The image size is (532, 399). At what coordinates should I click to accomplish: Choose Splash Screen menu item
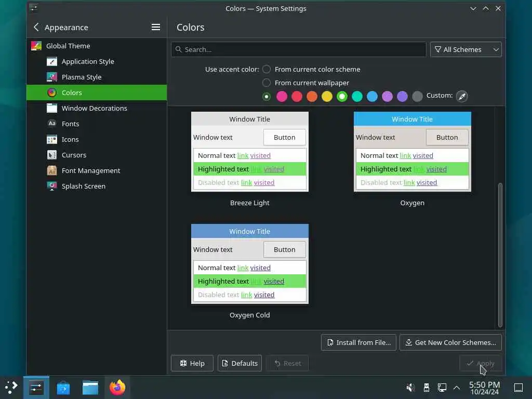click(x=96, y=187)
